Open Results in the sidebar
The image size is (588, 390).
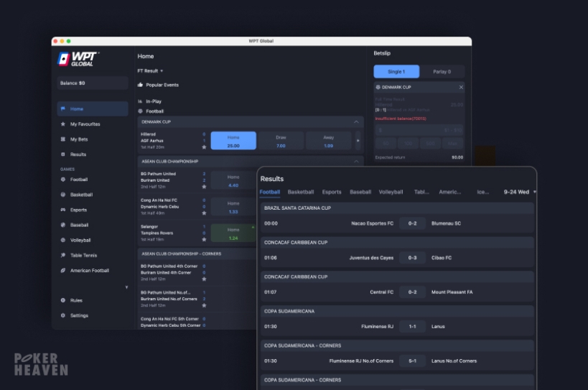pos(78,154)
